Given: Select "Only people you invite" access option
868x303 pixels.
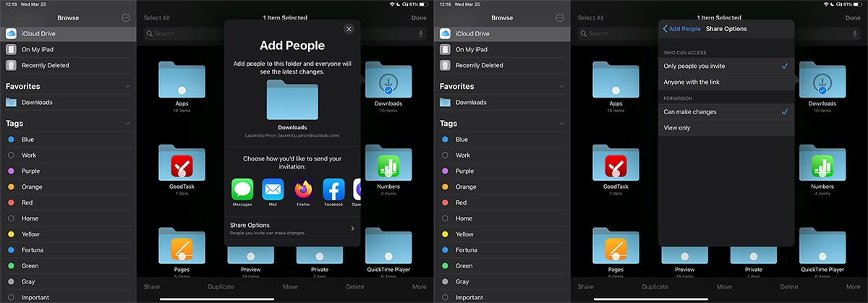Looking at the screenshot, I should [x=726, y=67].
